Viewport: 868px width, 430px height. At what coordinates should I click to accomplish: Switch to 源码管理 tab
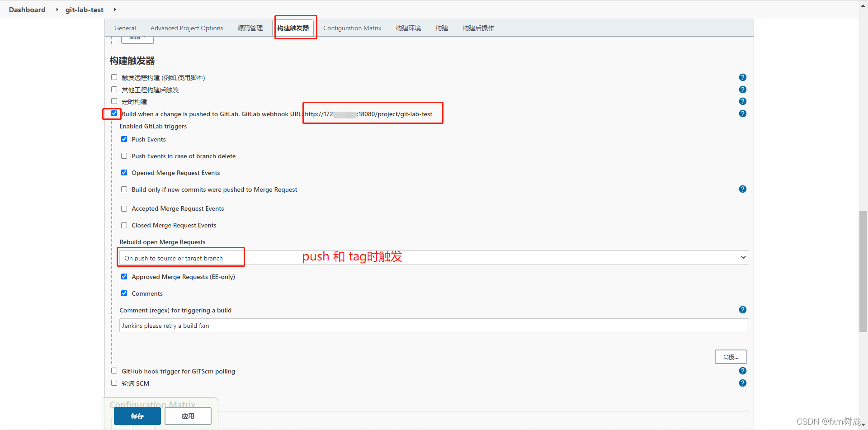click(250, 28)
